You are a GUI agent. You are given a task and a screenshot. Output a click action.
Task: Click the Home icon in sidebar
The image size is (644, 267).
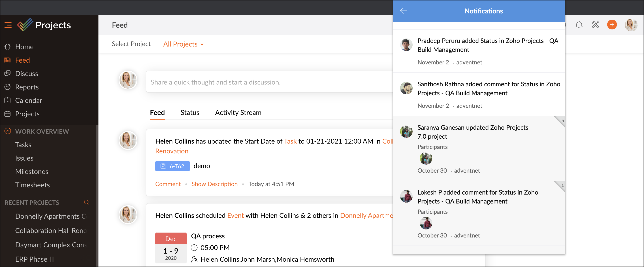point(8,47)
